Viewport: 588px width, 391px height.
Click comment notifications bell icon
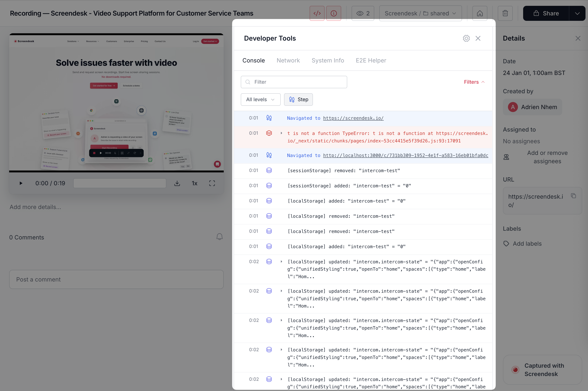(219, 237)
